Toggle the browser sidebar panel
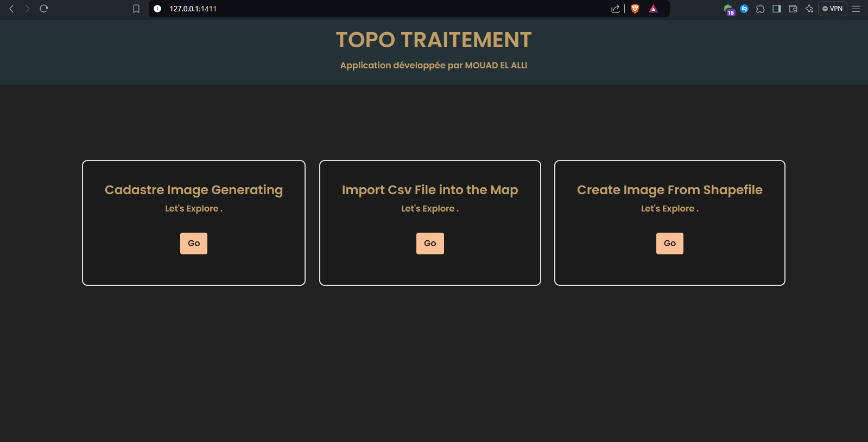 tap(777, 9)
